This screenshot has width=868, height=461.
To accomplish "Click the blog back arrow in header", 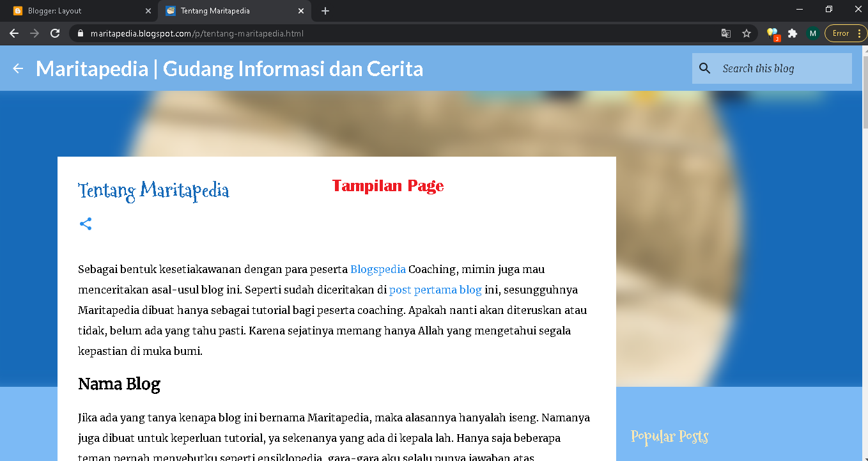I will [18, 68].
